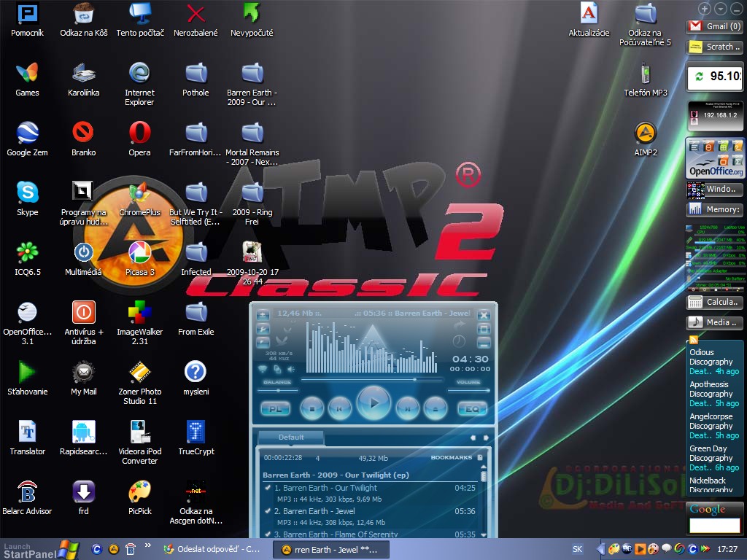
Task: Click the sidebar add gadget plus button
Action: (704, 9)
